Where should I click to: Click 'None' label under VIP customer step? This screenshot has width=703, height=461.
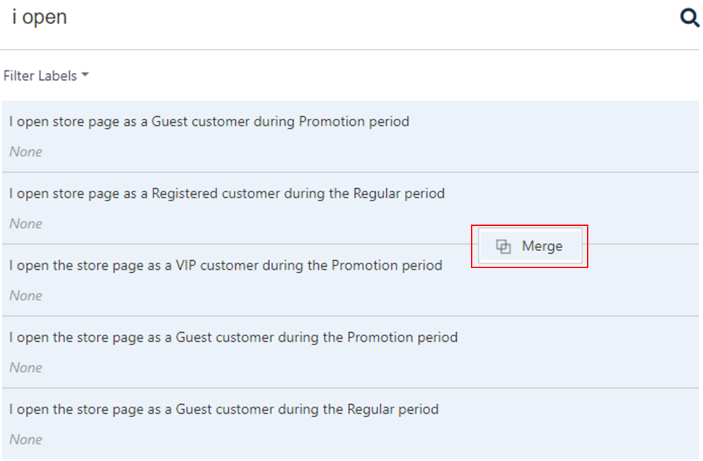(26, 296)
